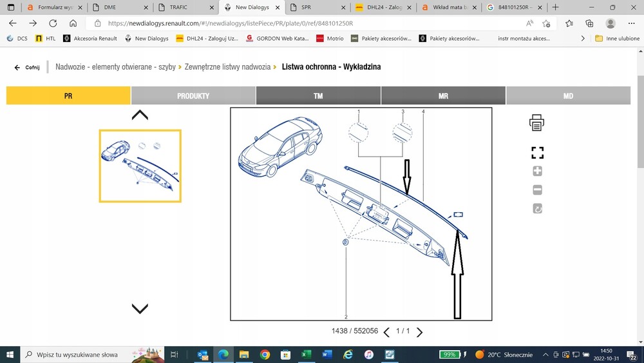Zoom out with the minus icon
The image size is (644, 363).
coord(537,190)
